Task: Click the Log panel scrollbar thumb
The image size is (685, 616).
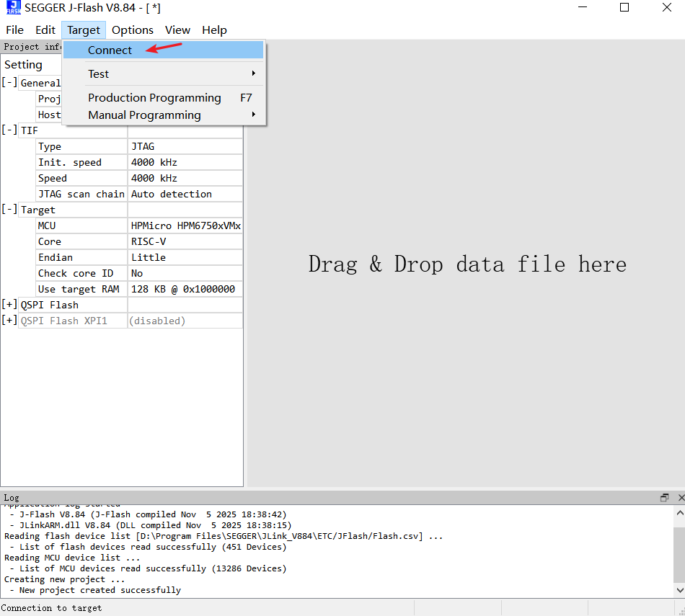Action: pos(680,555)
